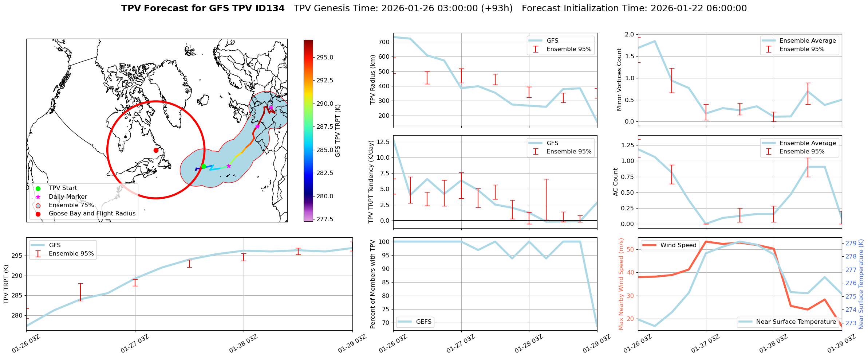Click the red Goose Bay dot on the map
Viewport: 868px width, 358px height.
pyautogui.click(x=156, y=150)
